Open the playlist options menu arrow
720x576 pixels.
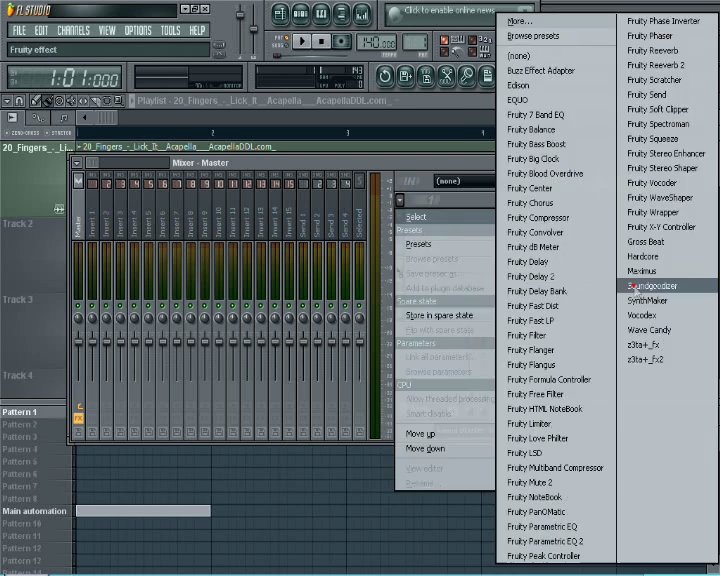pyautogui.click(x=7, y=101)
